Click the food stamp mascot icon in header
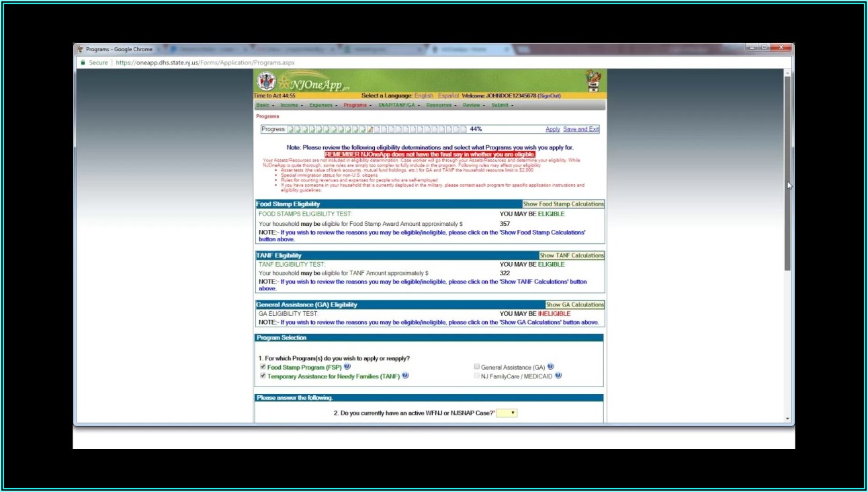868x492 pixels. (x=593, y=81)
